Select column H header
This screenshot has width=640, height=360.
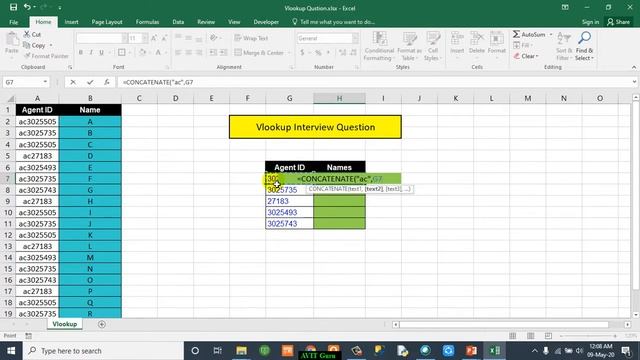(339, 98)
